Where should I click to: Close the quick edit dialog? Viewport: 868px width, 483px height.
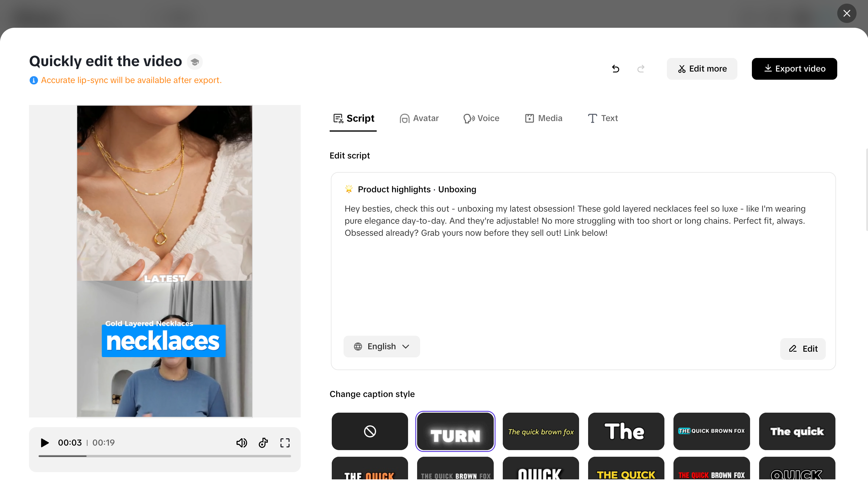click(x=846, y=14)
